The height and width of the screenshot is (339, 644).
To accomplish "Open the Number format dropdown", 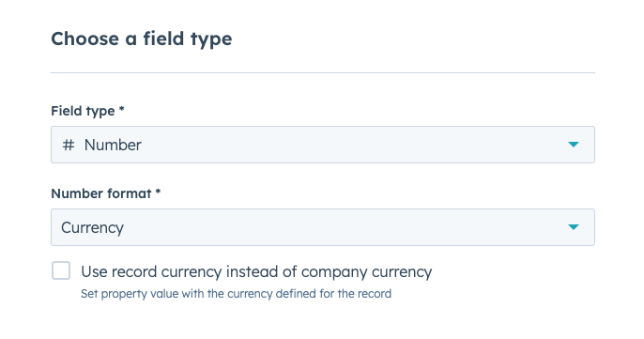I will (323, 227).
